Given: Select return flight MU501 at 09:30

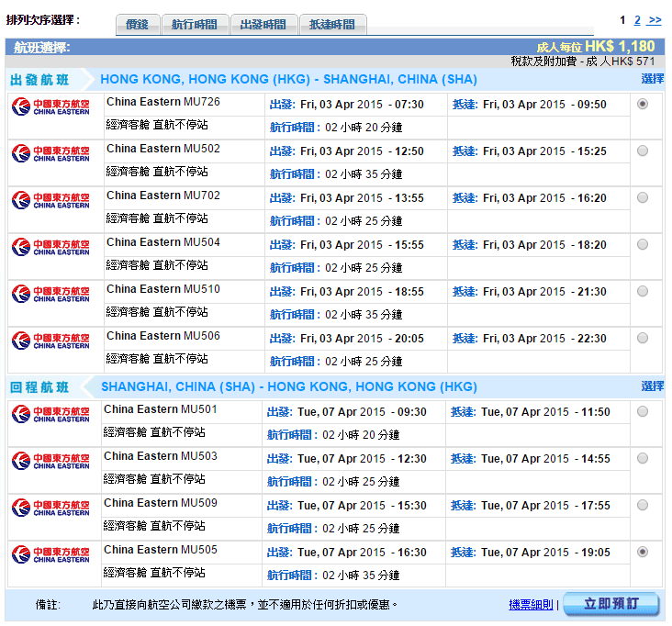Looking at the screenshot, I should pyautogui.click(x=642, y=411).
